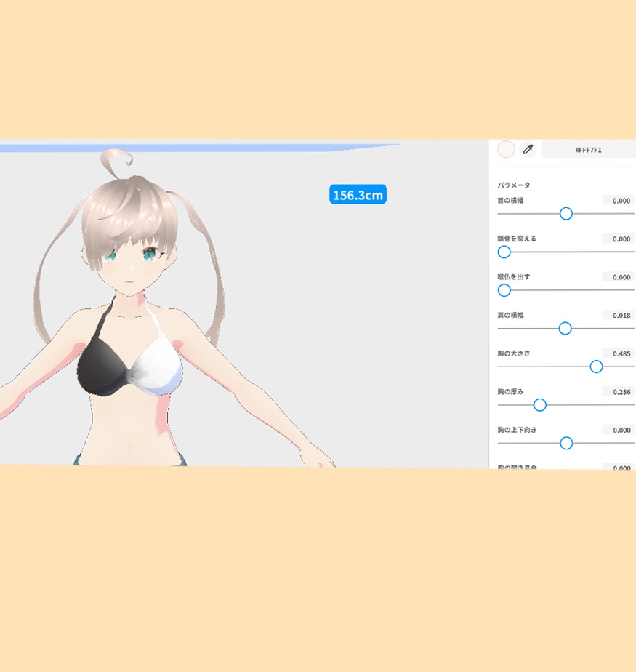Adjust the 胸の上下向き (bust tilt) slider handle

pyautogui.click(x=565, y=443)
